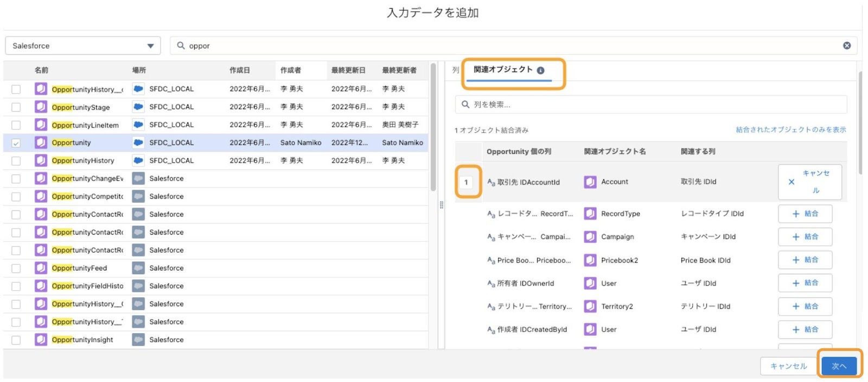868x382 pixels.
Task: Click 2022年12... date in Opportunity row
Action: click(349, 143)
